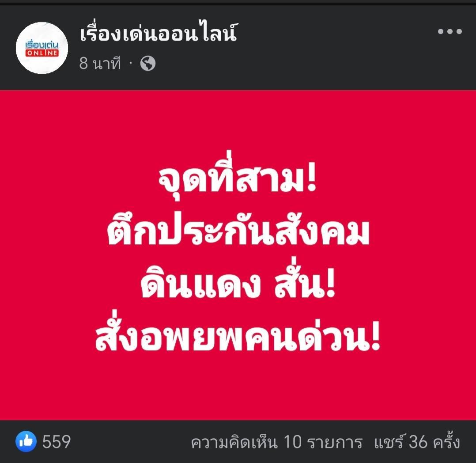Click the blue thumbs-up reaction icon
The width and height of the screenshot is (476, 463).
click(26, 441)
